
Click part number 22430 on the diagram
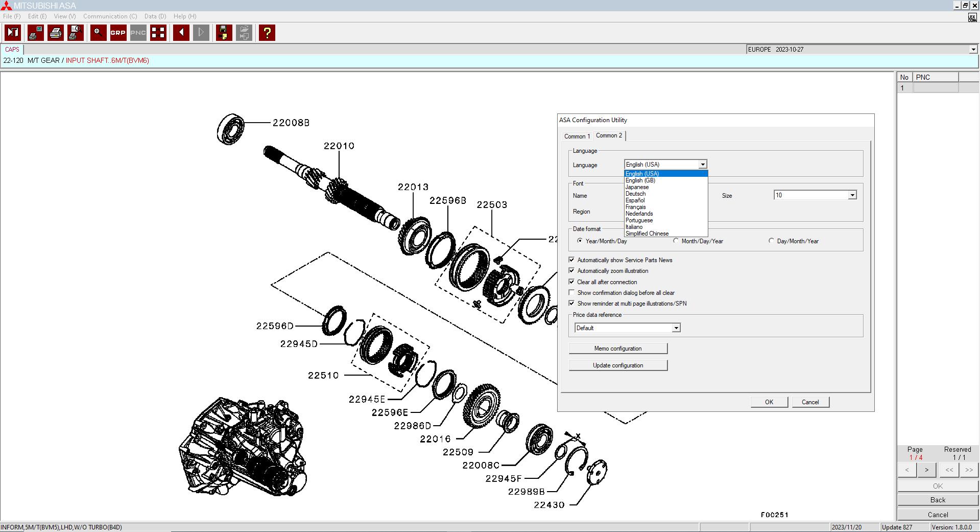coord(549,505)
